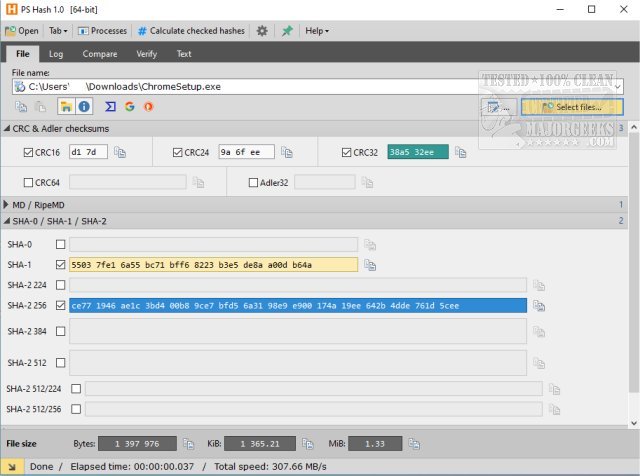640x476 pixels.
Task: Toggle the green pin always-on-top icon
Action: click(287, 31)
